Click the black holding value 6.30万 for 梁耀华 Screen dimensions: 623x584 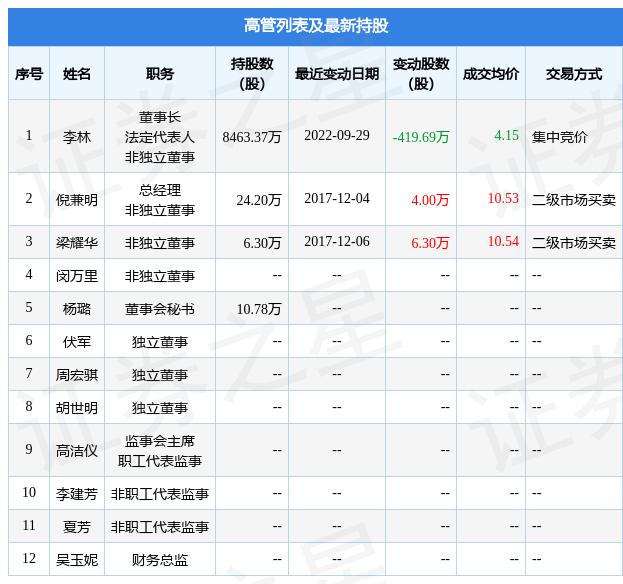click(x=262, y=243)
